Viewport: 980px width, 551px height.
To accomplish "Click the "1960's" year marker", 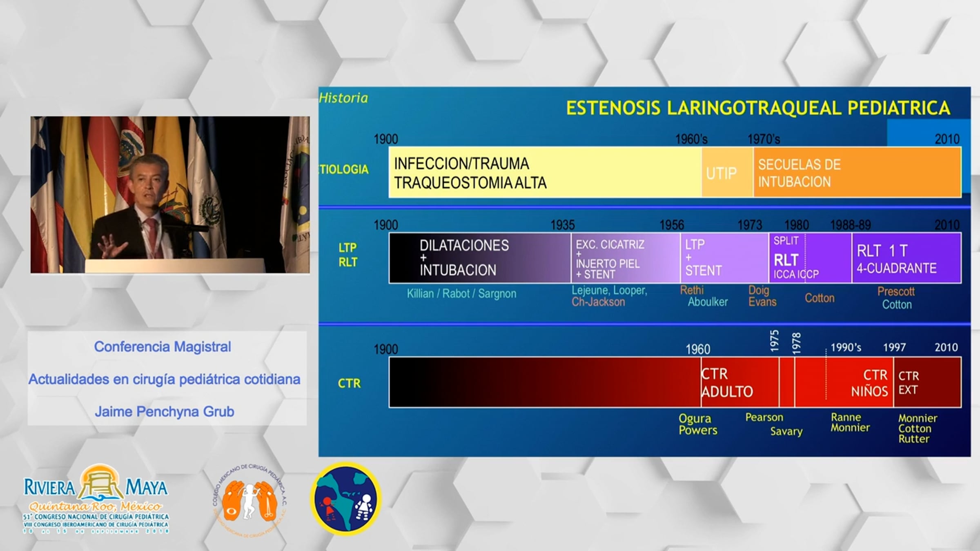I will click(x=691, y=139).
